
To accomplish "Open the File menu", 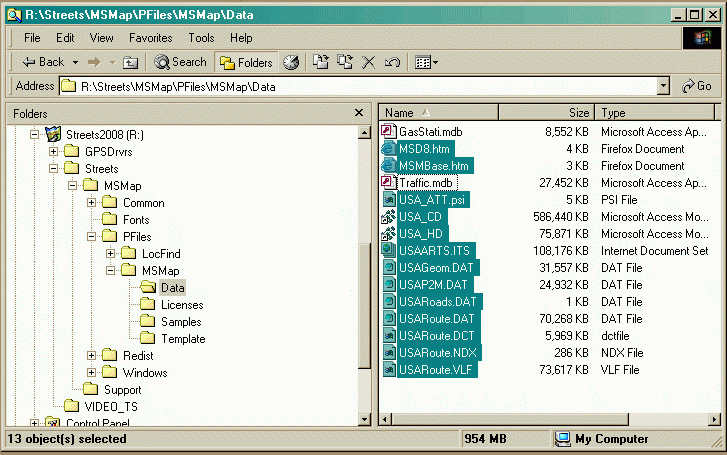I will [x=32, y=38].
